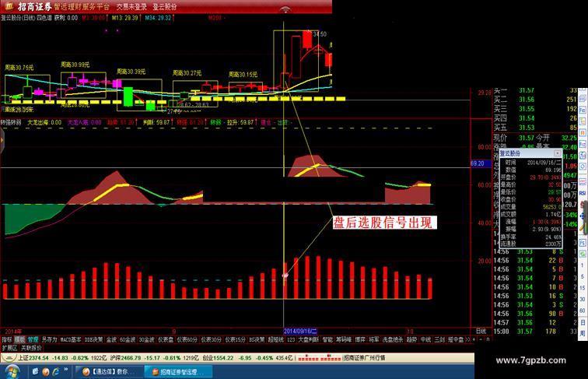Image resolution: width=588 pixels, height=379 pixels.
Task: Select the MACD基本 template tab
Action: point(71,339)
